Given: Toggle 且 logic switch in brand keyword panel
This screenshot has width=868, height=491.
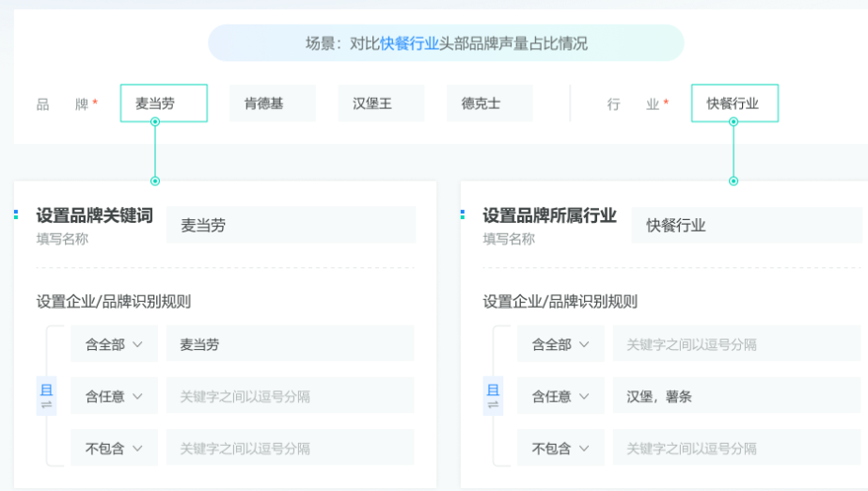Looking at the screenshot, I should (x=46, y=396).
